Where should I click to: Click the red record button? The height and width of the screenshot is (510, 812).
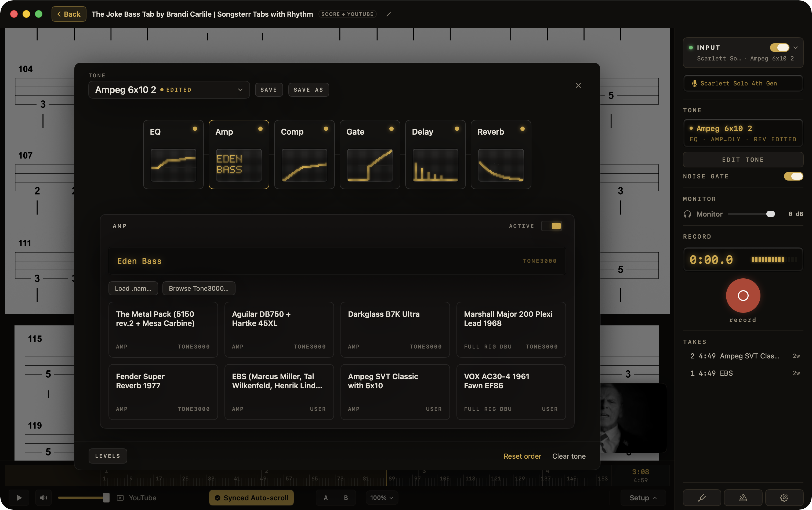click(x=743, y=296)
